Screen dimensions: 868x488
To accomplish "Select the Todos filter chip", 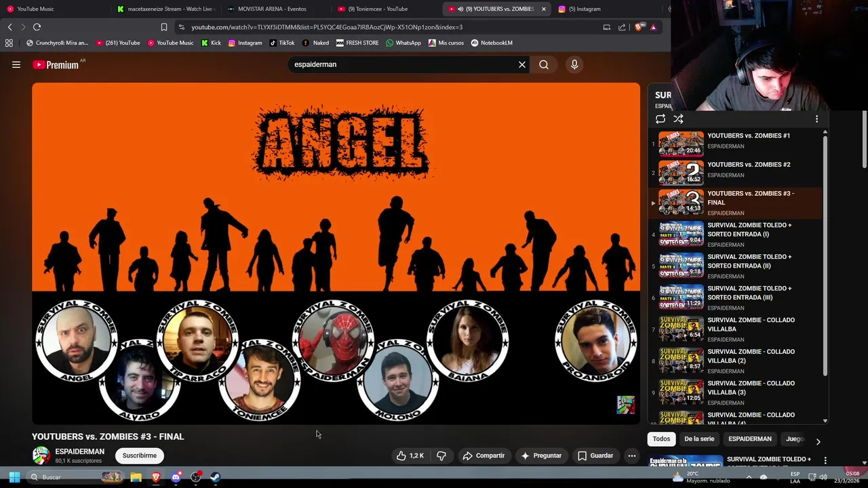I will coord(661,439).
